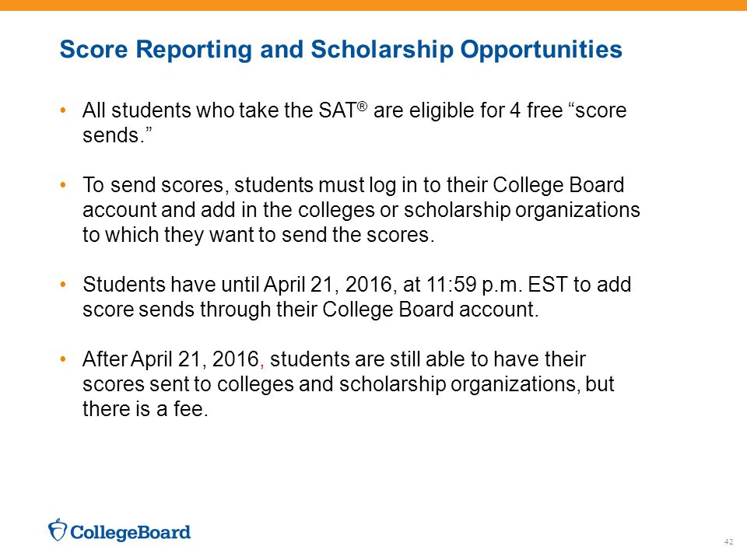Click the orange bullet before "All students"
The image size is (747, 560).
(63, 111)
